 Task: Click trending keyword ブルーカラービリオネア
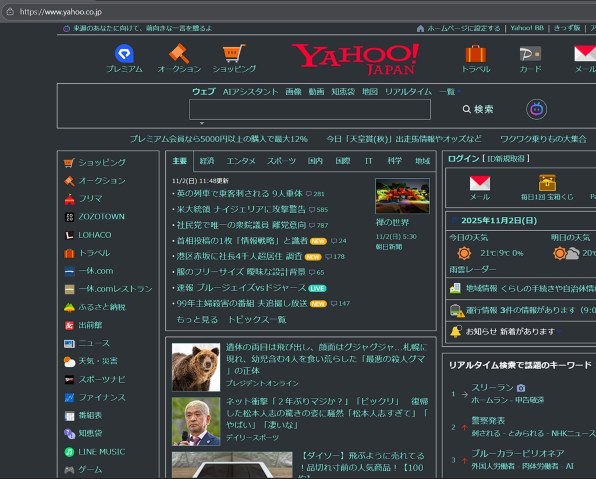518,453
